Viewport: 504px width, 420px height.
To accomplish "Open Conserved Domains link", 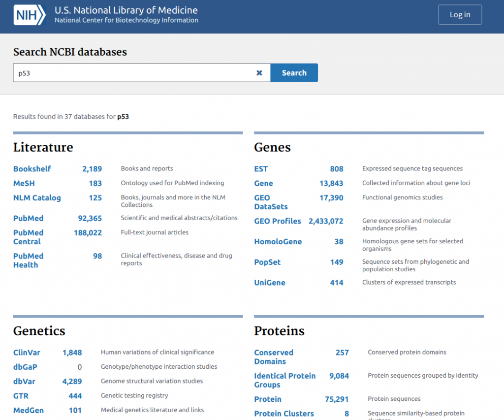I will (274, 357).
